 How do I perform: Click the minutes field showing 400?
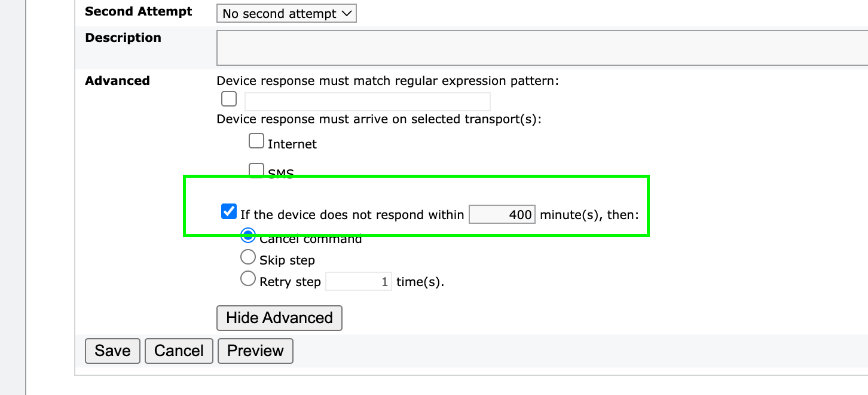(x=502, y=214)
